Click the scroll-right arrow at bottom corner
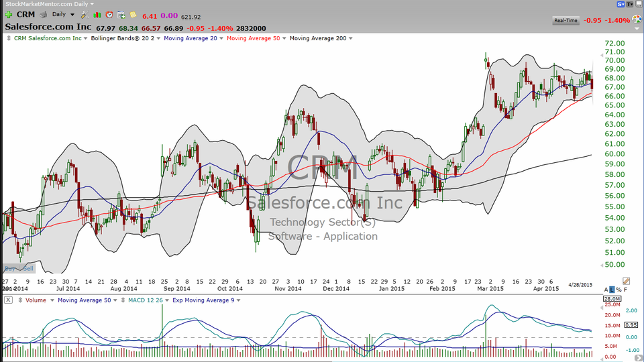This screenshot has width=644, height=362. click(639, 358)
